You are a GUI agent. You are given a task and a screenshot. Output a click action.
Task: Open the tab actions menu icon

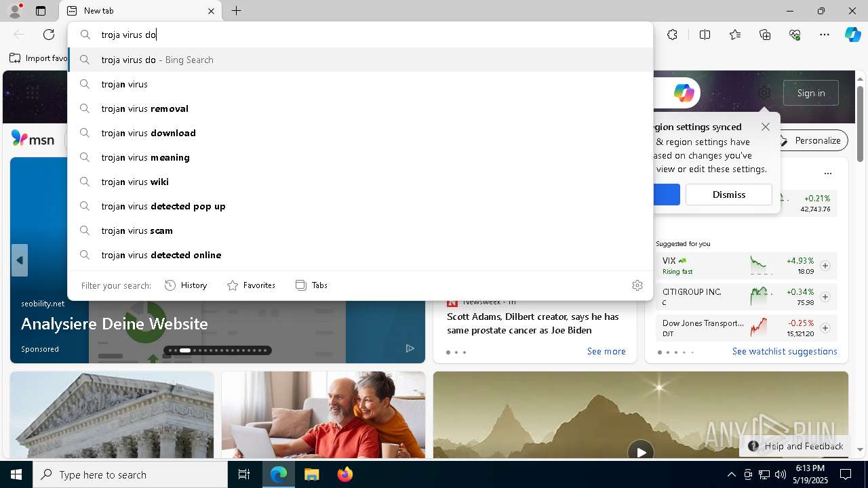[41, 11]
